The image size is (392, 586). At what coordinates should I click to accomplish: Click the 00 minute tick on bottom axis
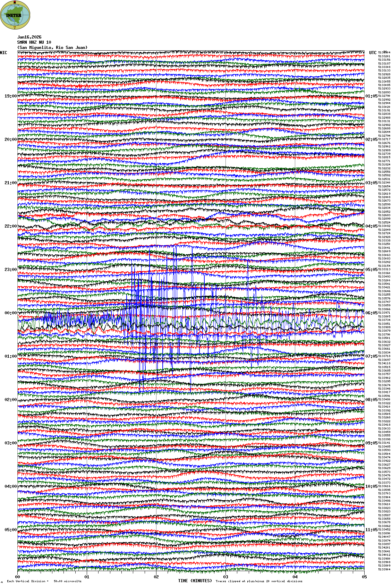pos(18,577)
